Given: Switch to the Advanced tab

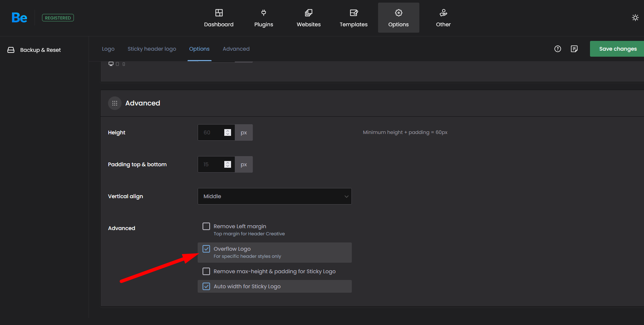Looking at the screenshot, I should pyautogui.click(x=236, y=49).
